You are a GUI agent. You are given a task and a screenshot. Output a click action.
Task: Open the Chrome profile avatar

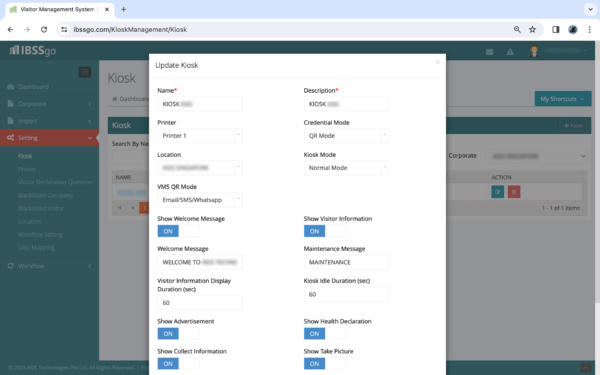click(573, 29)
